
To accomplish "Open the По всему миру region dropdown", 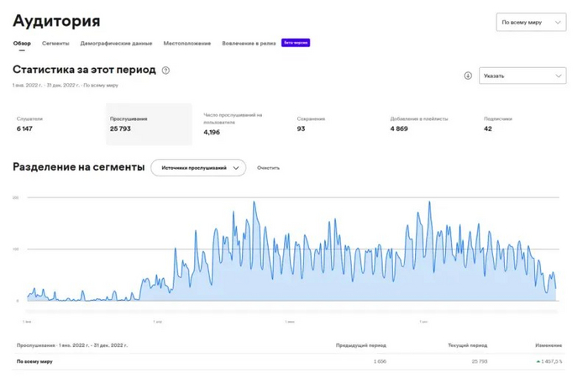I will [x=531, y=21].
